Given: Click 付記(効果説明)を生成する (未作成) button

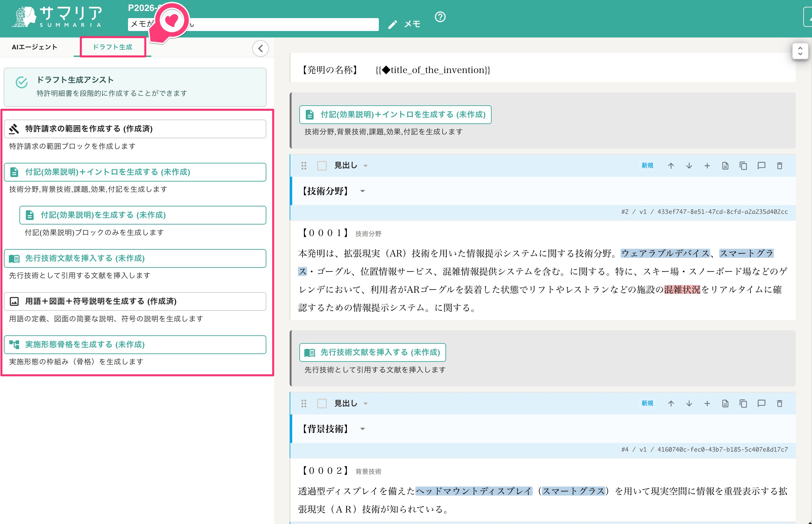Looking at the screenshot, I should click(x=143, y=215).
